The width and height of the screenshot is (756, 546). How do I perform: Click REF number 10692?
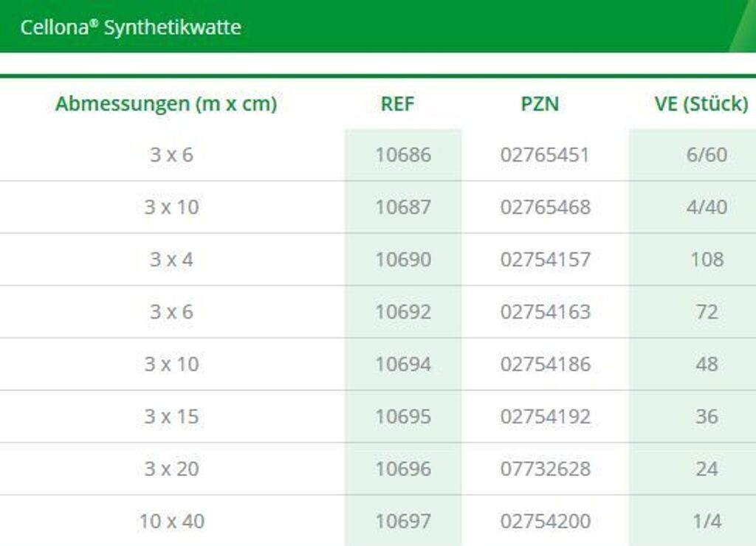pyautogui.click(x=402, y=312)
